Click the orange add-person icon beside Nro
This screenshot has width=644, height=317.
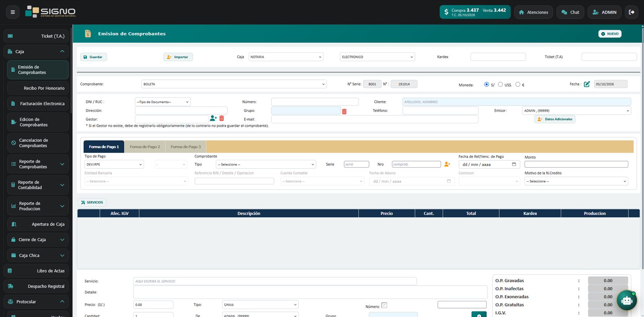447,164
